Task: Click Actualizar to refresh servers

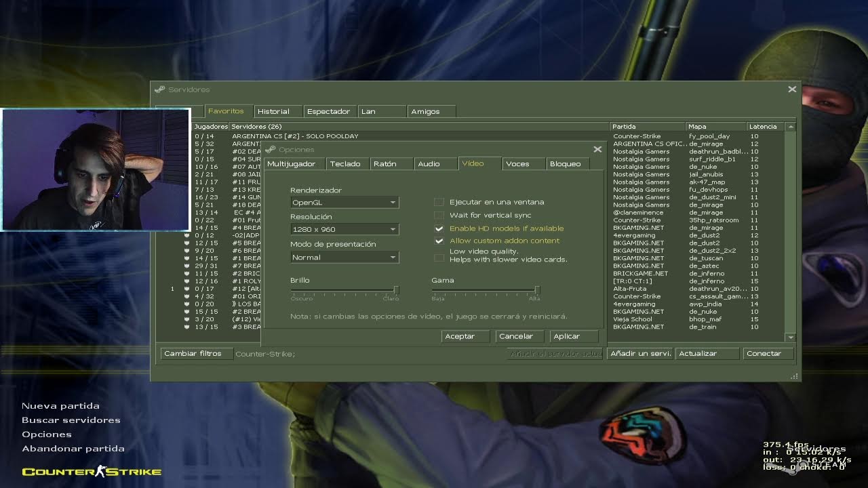Action: pyautogui.click(x=707, y=353)
